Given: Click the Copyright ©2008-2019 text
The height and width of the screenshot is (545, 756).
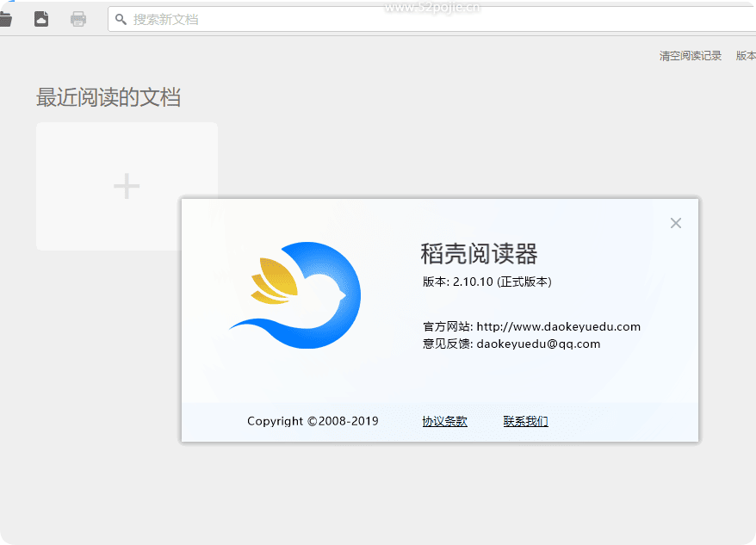Looking at the screenshot, I should (x=313, y=421).
